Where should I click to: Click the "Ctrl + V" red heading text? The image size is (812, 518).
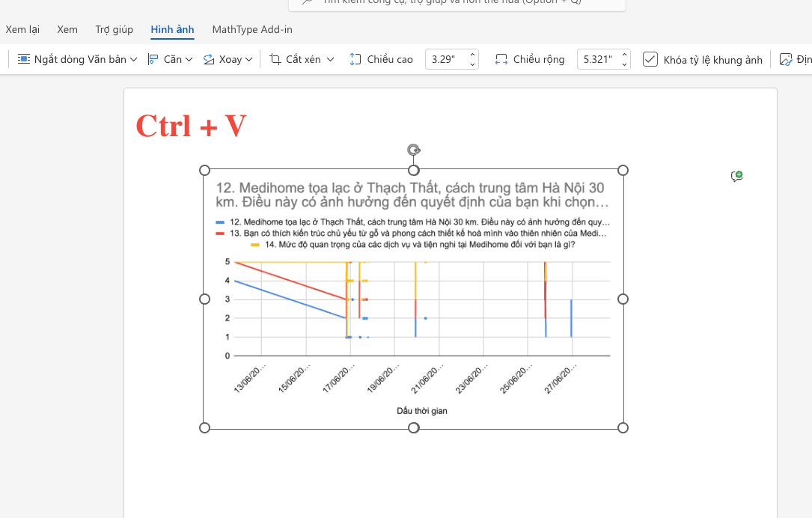click(191, 126)
